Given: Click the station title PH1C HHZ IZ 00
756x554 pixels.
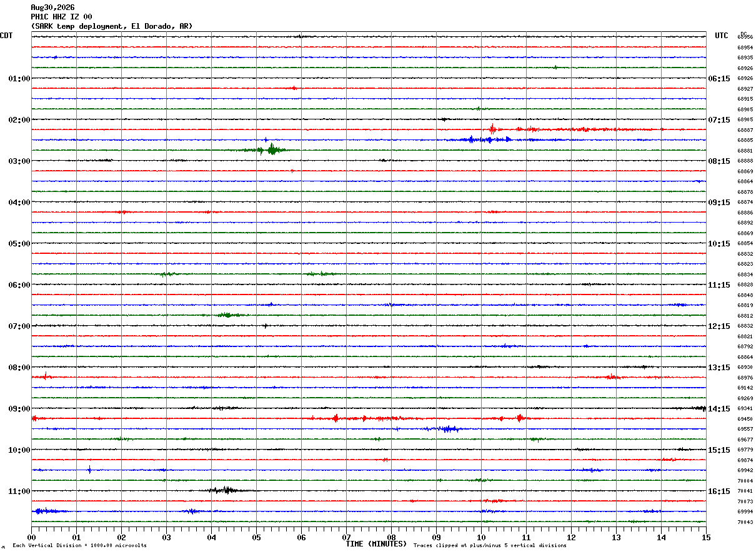Looking at the screenshot, I should (x=61, y=17).
